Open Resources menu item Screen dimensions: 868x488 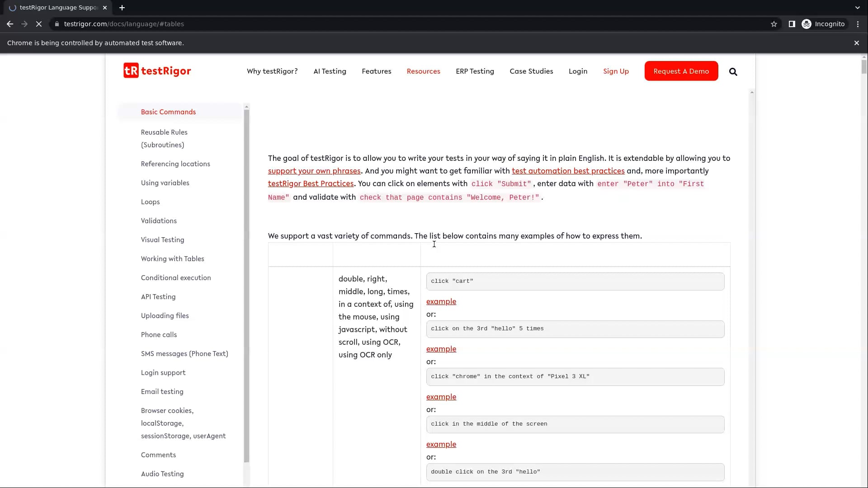pyautogui.click(x=423, y=71)
